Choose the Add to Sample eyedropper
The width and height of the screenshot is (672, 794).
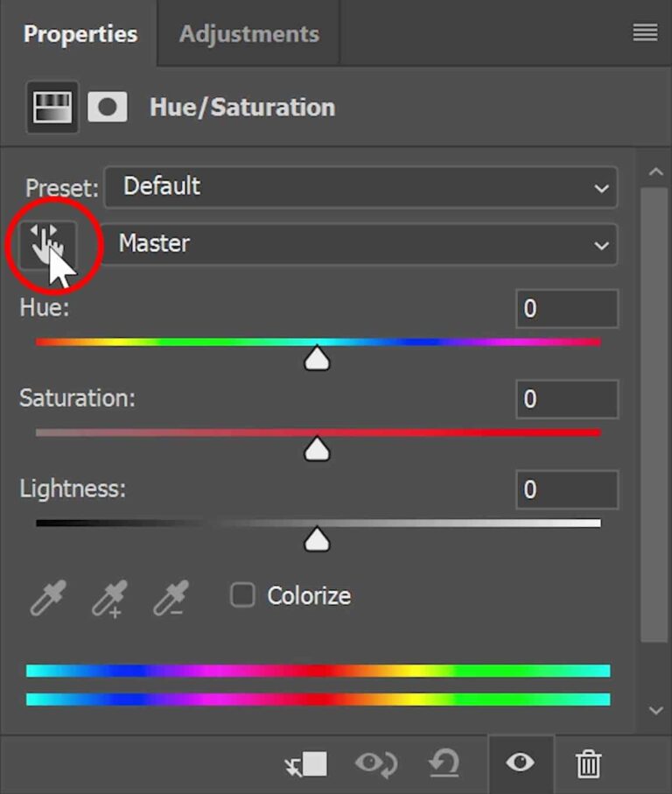107,600
